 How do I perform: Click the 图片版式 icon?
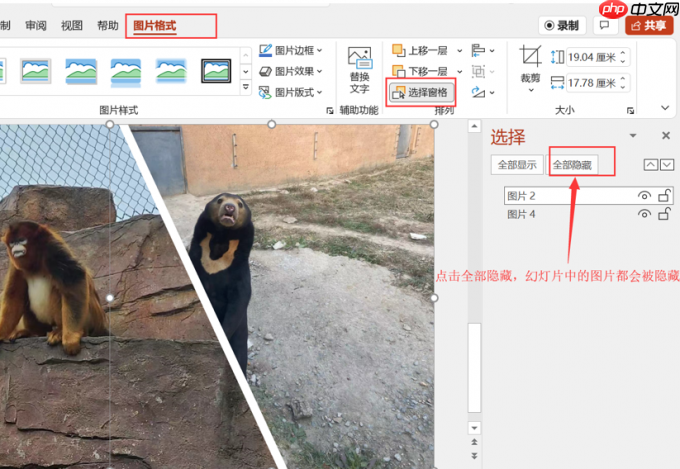point(265,92)
